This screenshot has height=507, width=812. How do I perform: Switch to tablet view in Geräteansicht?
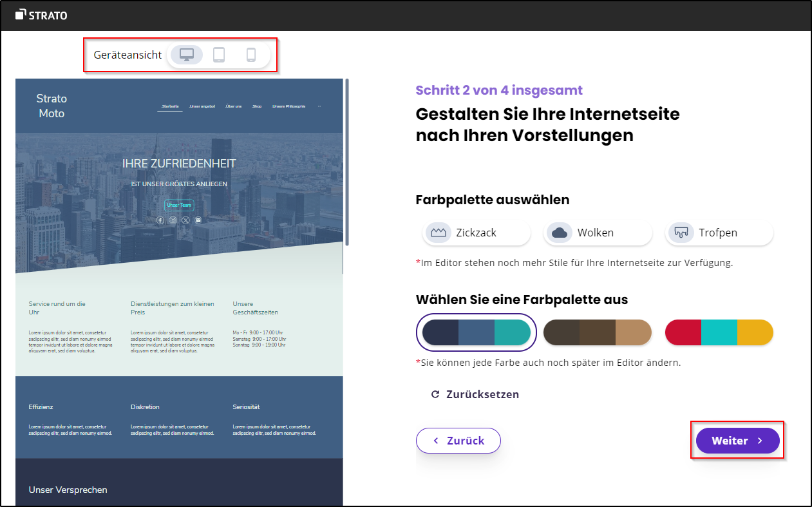click(x=219, y=55)
